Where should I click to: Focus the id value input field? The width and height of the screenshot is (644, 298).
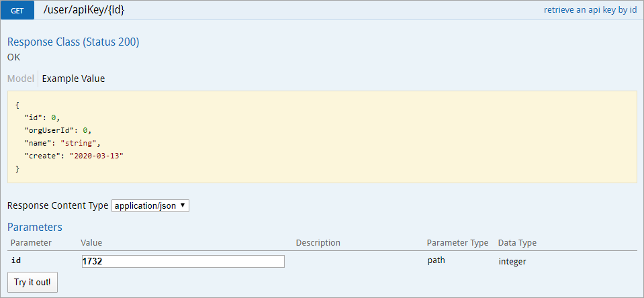[x=183, y=262]
